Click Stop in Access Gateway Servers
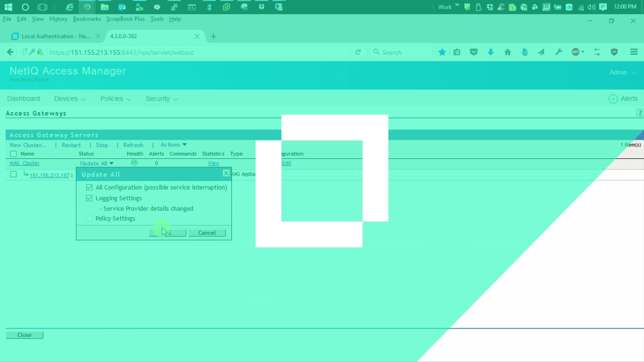 tap(102, 145)
